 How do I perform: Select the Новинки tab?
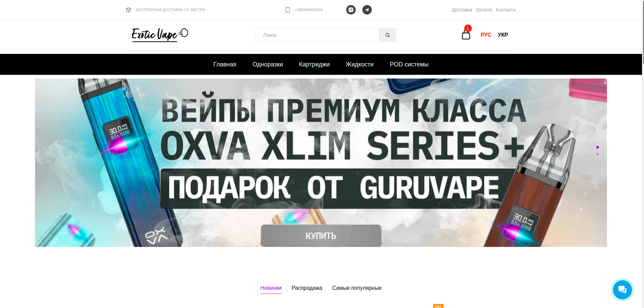(271, 288)
